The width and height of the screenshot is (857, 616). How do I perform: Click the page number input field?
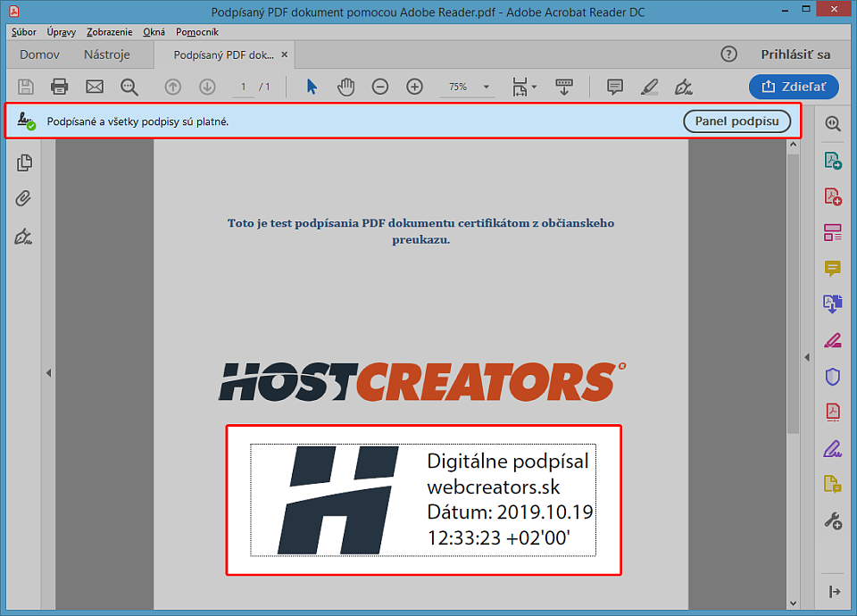244,87
